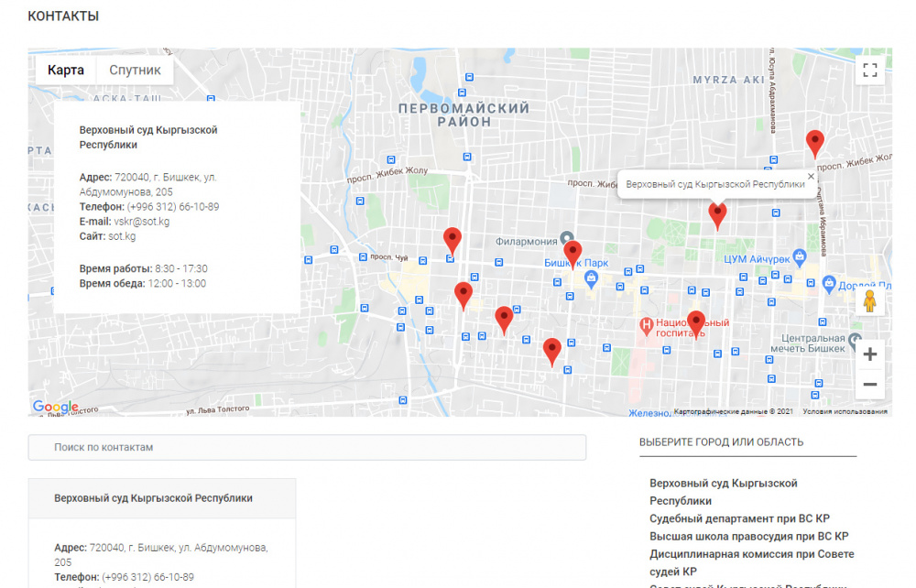Switch to the Карта map view

[66, 71]
